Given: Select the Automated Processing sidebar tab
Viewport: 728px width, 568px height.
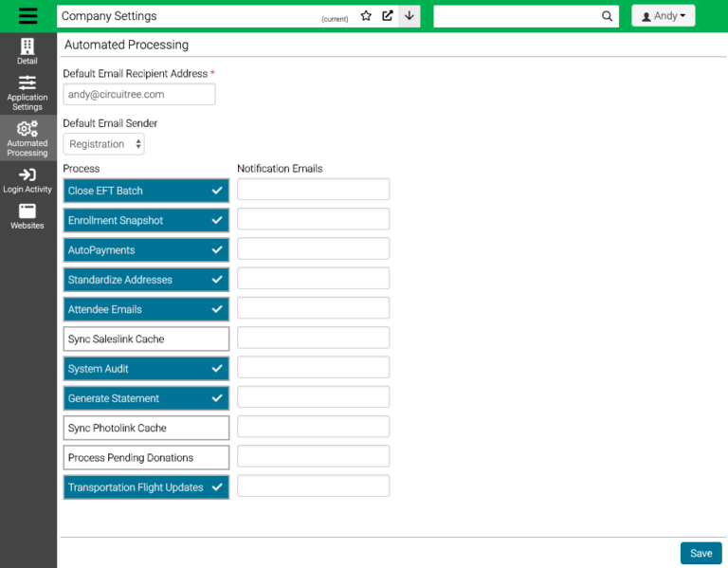Looking at the screenshot, I should (27, 138).
